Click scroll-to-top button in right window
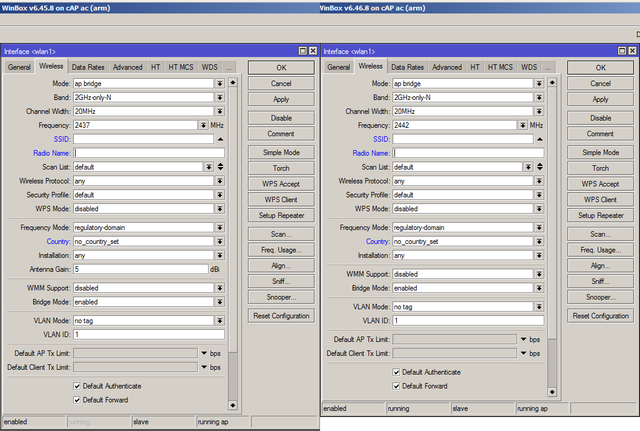The height and width of the screenshot is (431, 640). (x=552, y=83)
